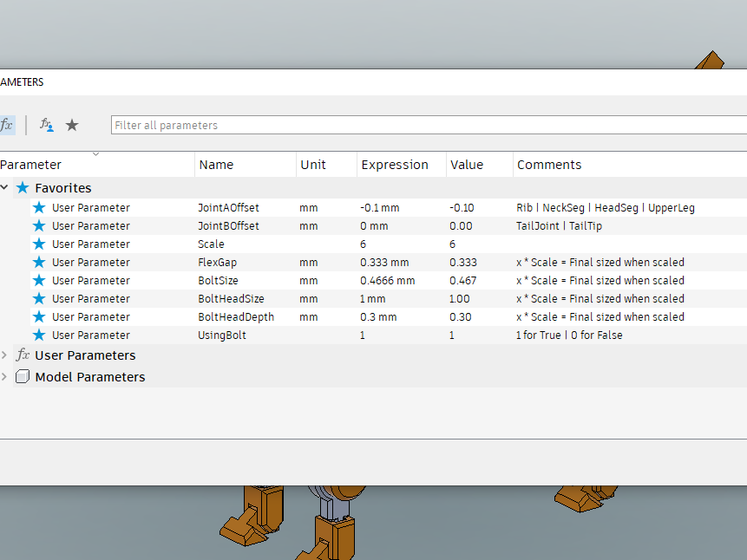
Task: Click the Model Parameters cube icon
Action: pos(23,377)
